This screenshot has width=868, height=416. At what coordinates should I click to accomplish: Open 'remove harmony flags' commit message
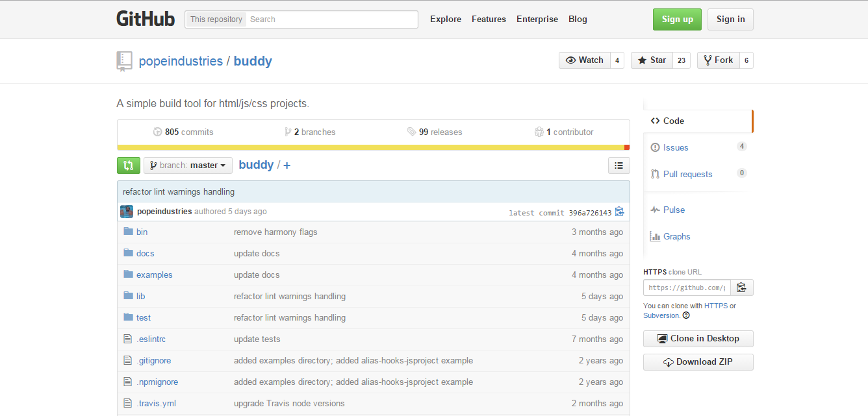(275, 232)
